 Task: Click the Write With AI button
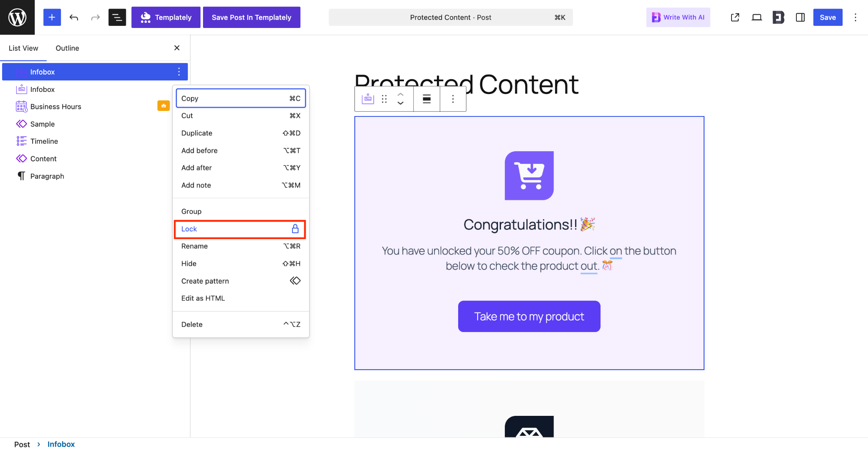coord(678,17)
